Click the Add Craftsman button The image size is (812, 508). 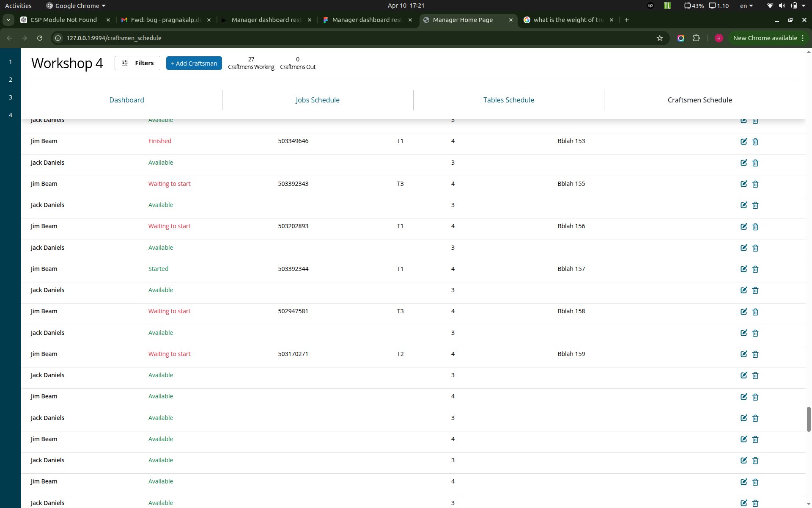194,63
